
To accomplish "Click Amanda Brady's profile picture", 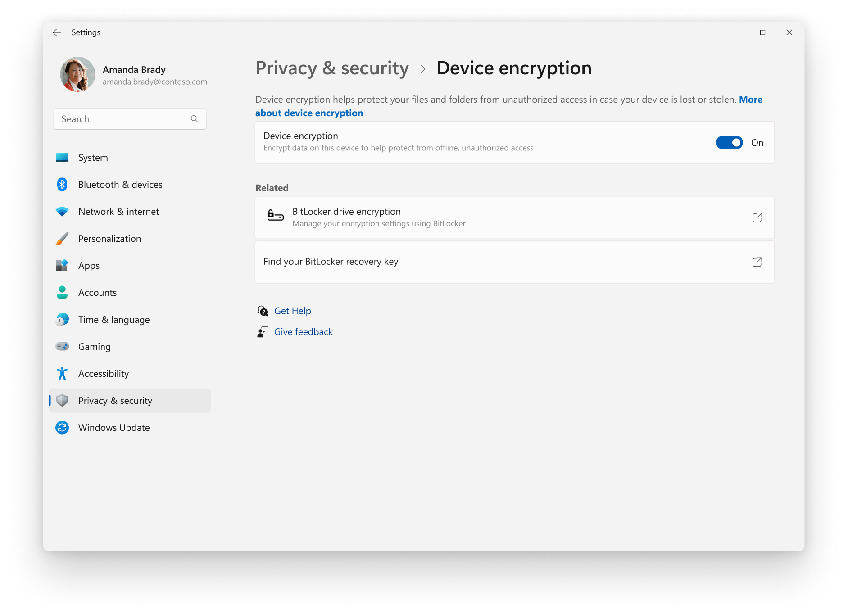I will click(x=77, y=74).
